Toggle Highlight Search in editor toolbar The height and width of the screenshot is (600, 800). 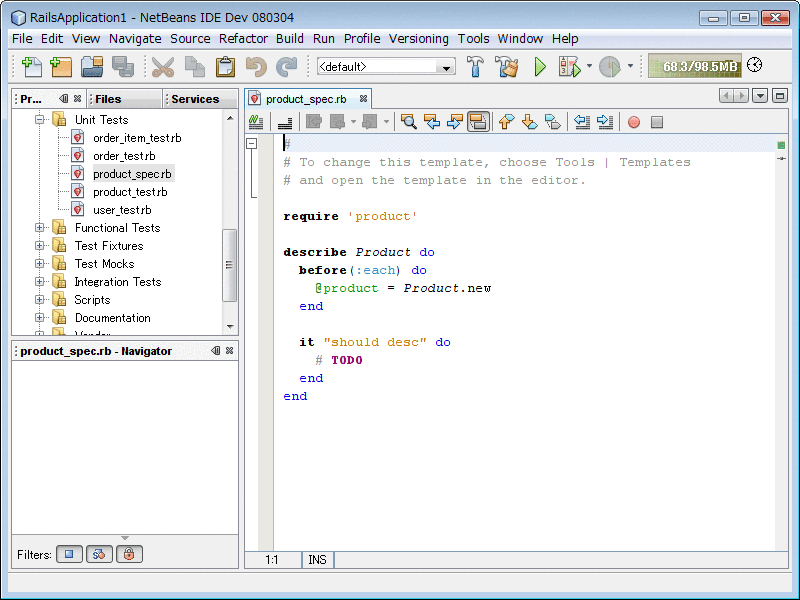coord(478,122)
